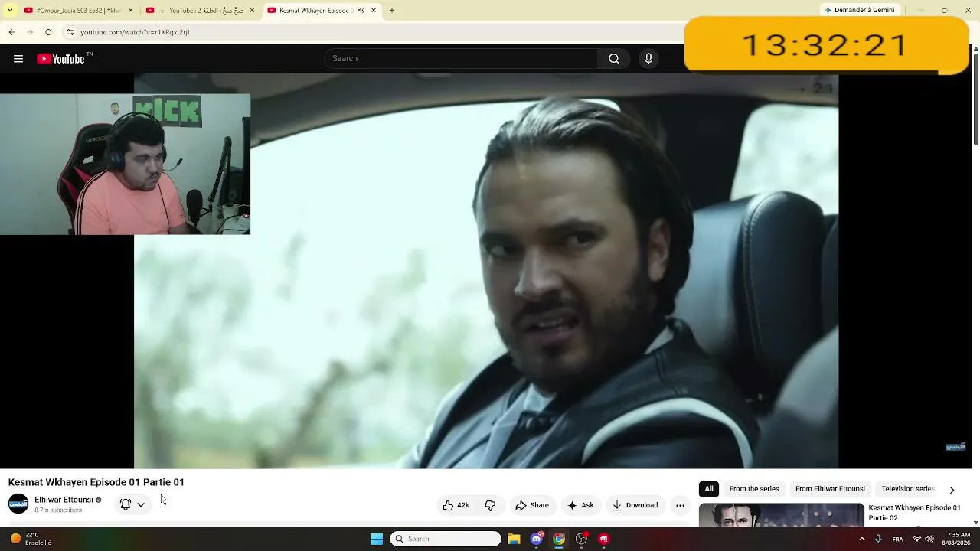Close the Kesmat Wkhayen Episode tab
The image size is (980, 551).
click(x=374, y=11)
